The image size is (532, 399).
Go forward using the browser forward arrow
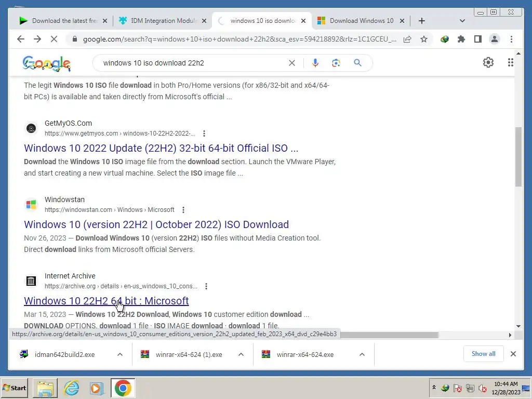[37, 39]
